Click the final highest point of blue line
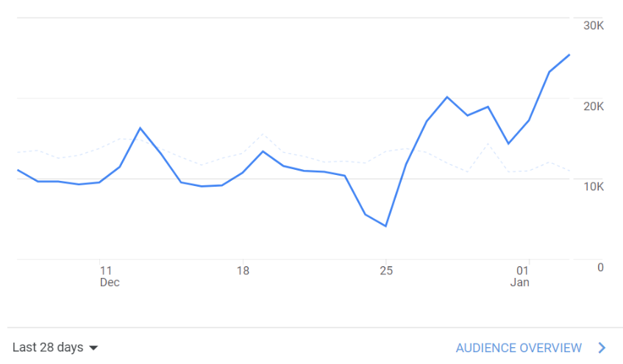 pyautogui.click(x=569, y=55)
